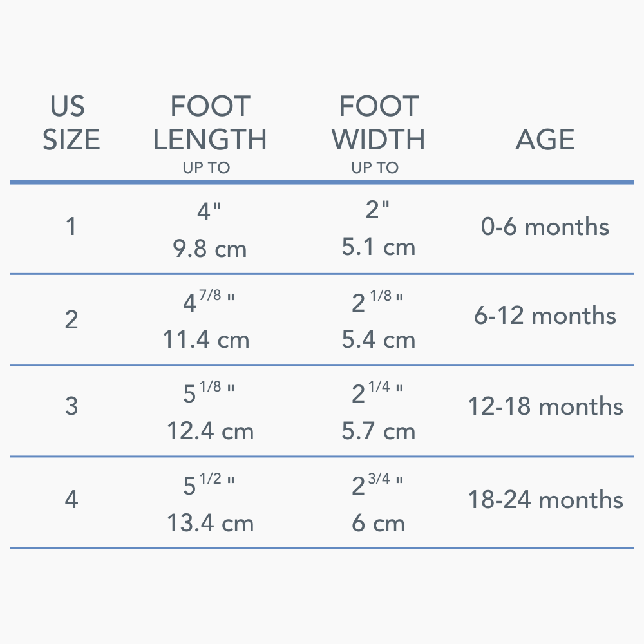Viewport: 644px width, 644px height.
Task: Click the AGE column header
Action: (x=545, y=140)
